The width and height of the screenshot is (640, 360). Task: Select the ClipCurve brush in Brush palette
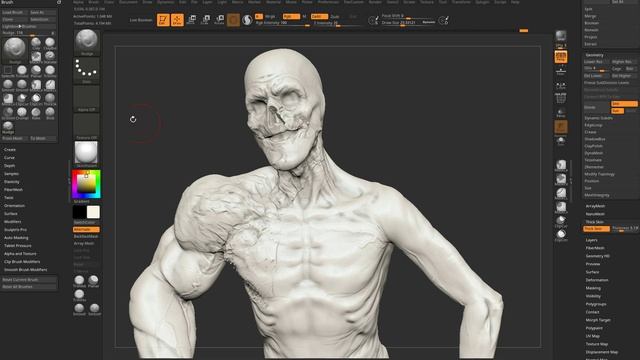click(22, 99)
